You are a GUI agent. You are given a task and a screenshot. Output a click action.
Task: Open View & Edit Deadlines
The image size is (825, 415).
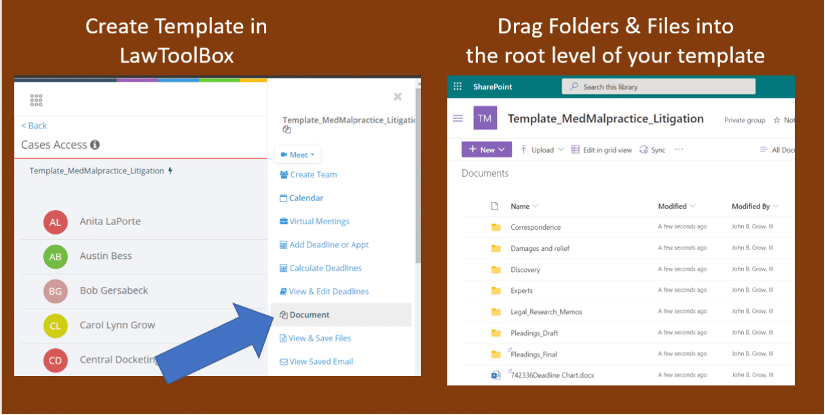[x=324, y=291]
